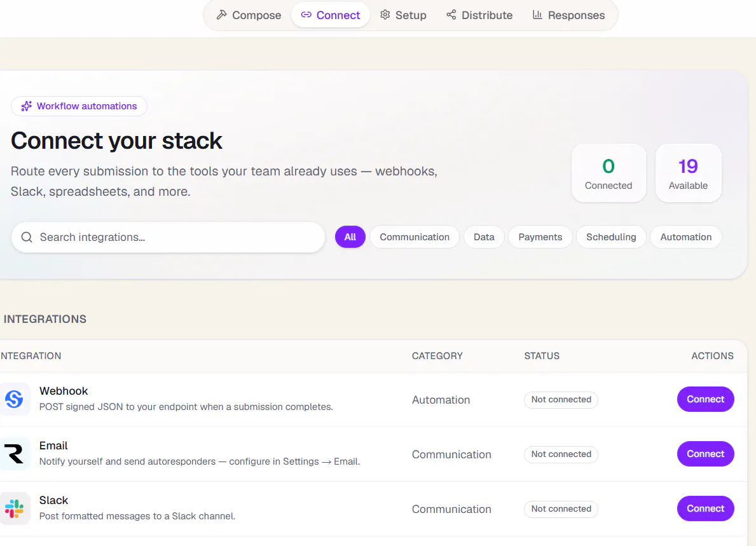Click the Webhook row Not connected status
756x546 pixels.
pyautogui.click(x=561, y=400)
